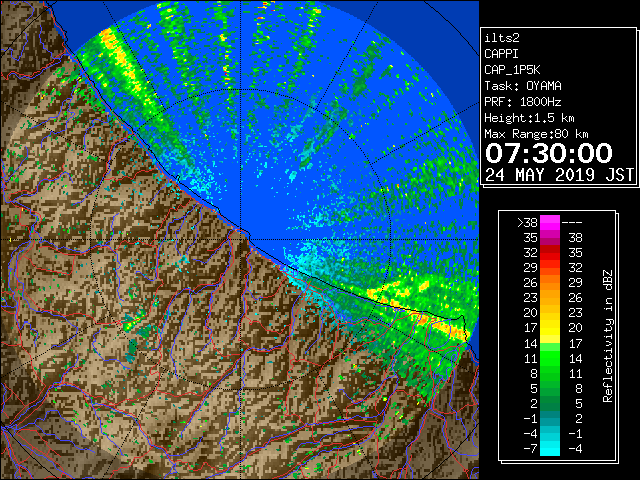Click the PRF: 1800Hz text

523,102
